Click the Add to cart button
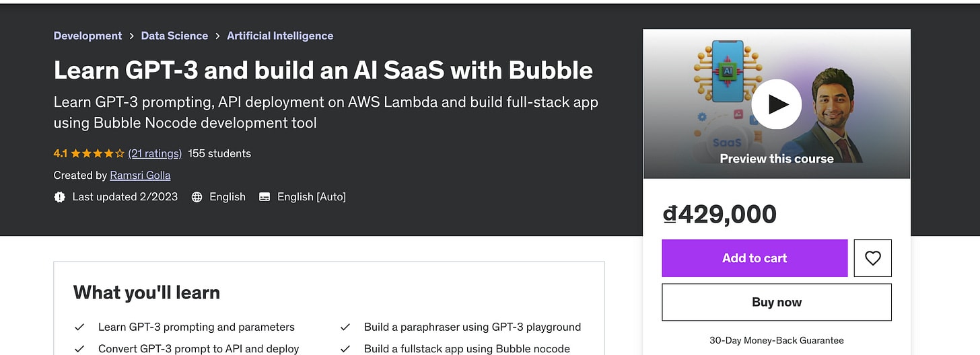The image size is (980, 355). tap(755, 258)
